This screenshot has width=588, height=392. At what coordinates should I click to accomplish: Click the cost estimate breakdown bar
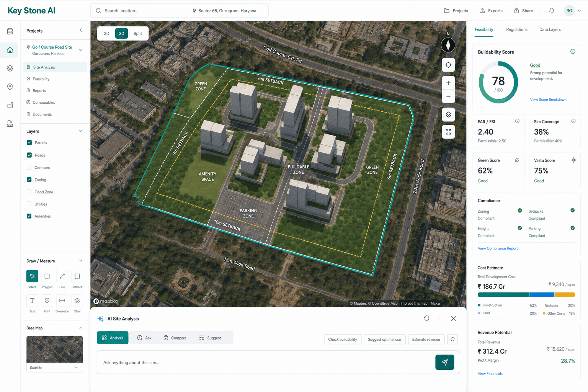pyautogui.click(x=526, y=295)
